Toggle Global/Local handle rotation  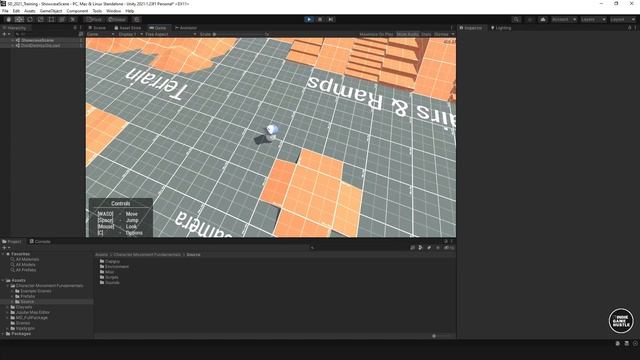(x=117, y=19)
